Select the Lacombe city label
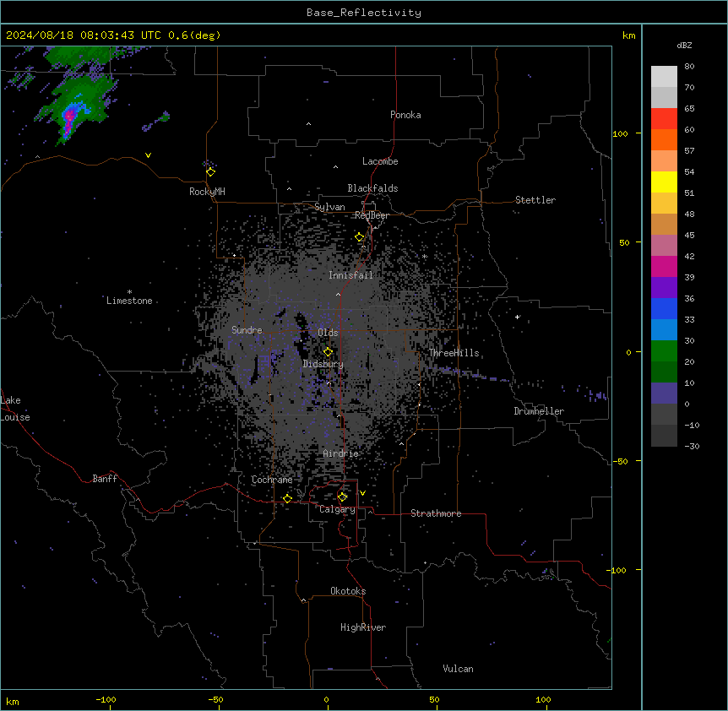Image resolution: width=728 pixels, height=711 pixels. point(380,161)
